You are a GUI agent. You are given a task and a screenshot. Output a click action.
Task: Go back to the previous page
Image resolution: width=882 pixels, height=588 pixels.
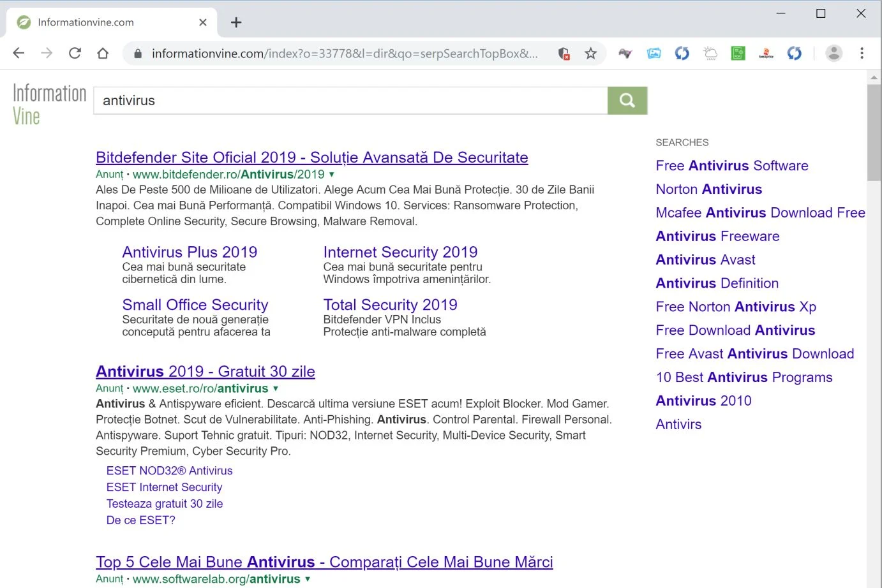click(19, 54)
